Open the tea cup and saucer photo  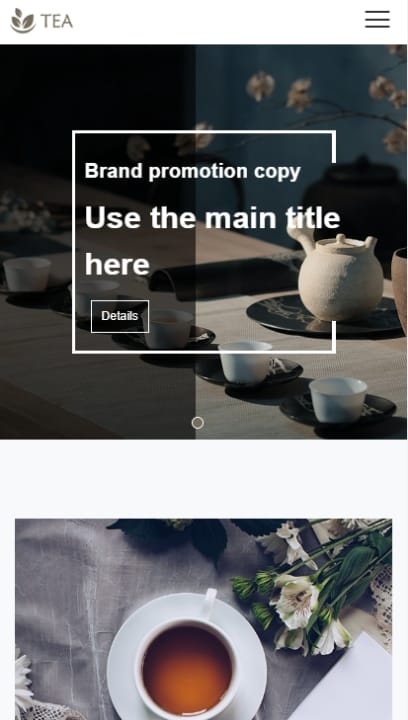(203, 619)
